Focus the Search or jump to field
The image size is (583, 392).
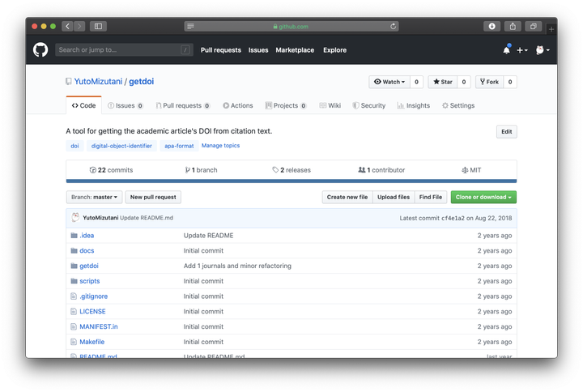coord(124,50)
